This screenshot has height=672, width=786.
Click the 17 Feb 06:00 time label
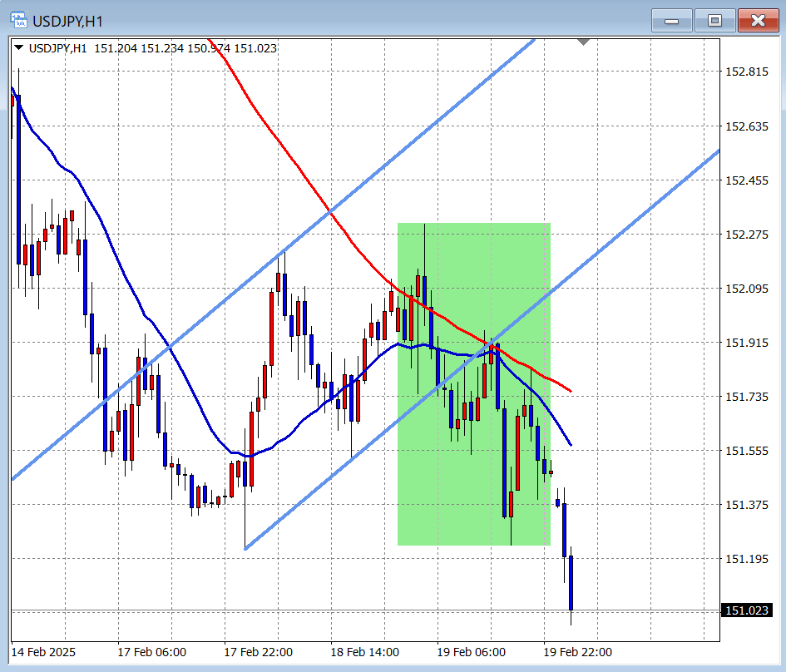(x=151, y=652)
